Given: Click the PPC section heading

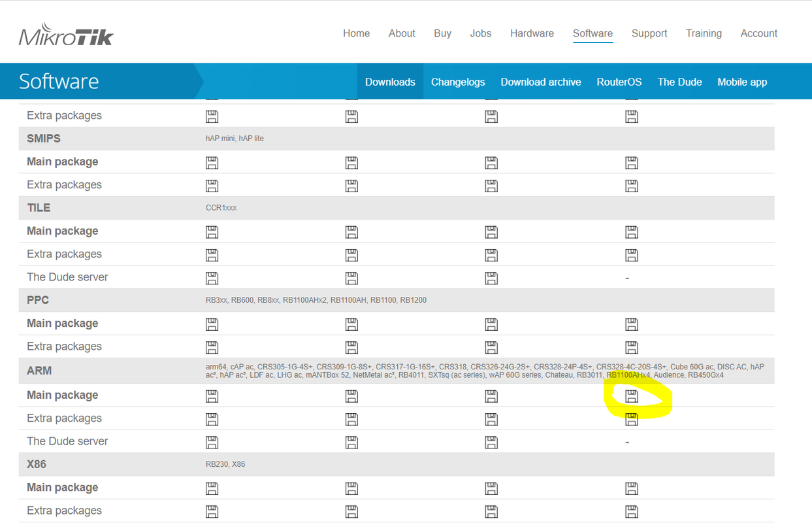Looking at the screenshot, I should click(38, 300).
